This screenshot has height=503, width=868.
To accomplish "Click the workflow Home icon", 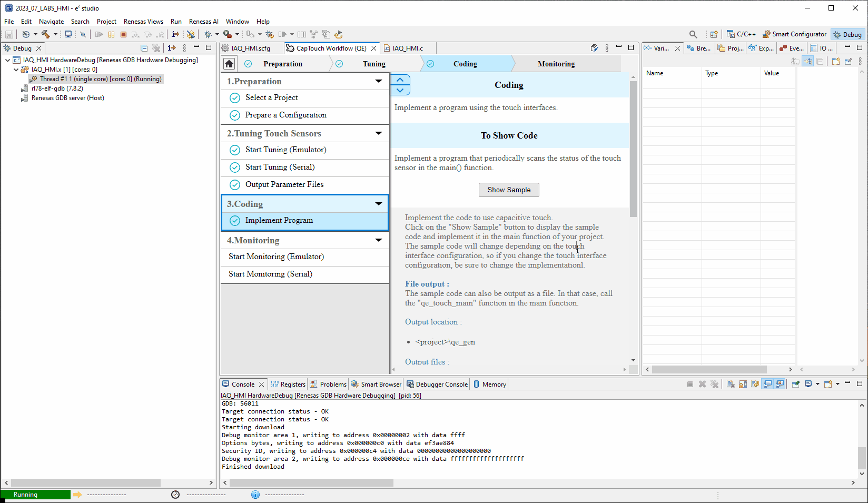I will (229, 64).
